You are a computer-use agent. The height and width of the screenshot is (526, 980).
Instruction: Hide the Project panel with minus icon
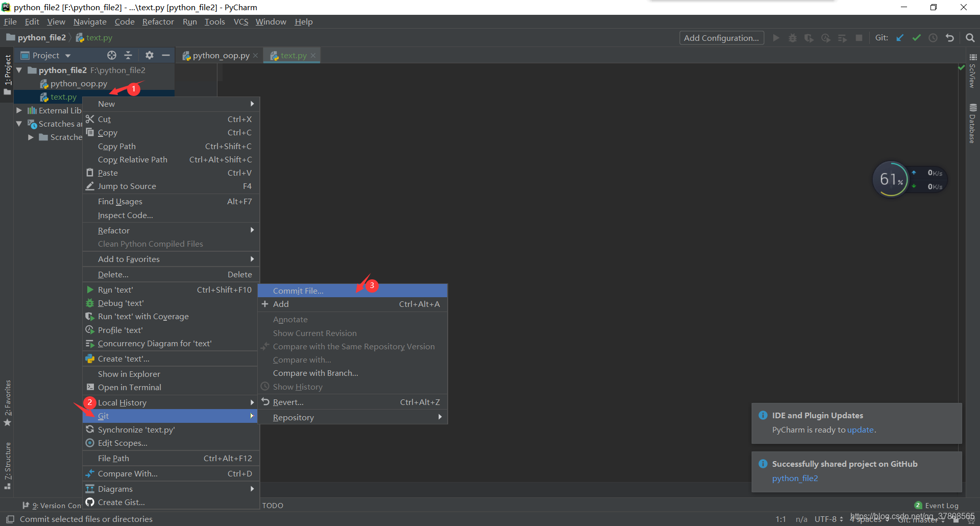click(x=165, y=55)
